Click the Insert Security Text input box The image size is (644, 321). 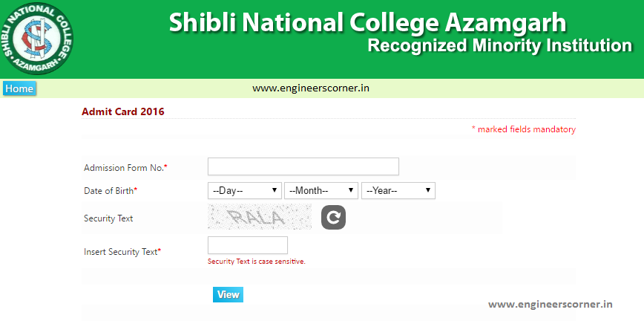point(247,245)
